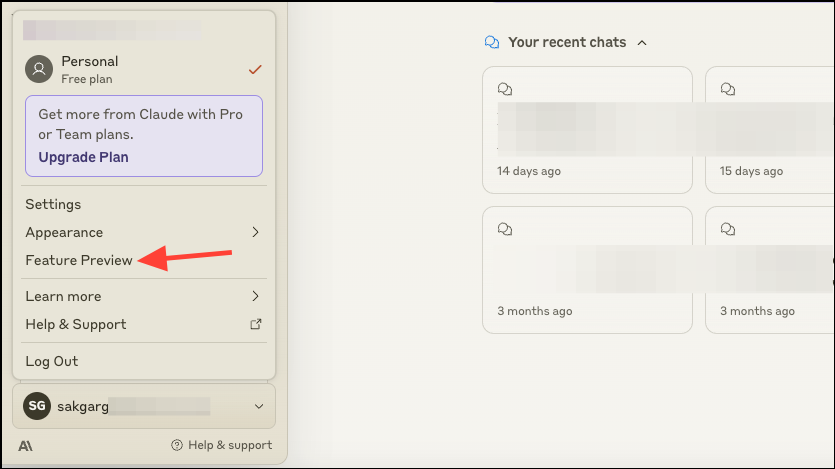
Task: Click the external link icon beside Help & Support
Action: pos(256,324)
